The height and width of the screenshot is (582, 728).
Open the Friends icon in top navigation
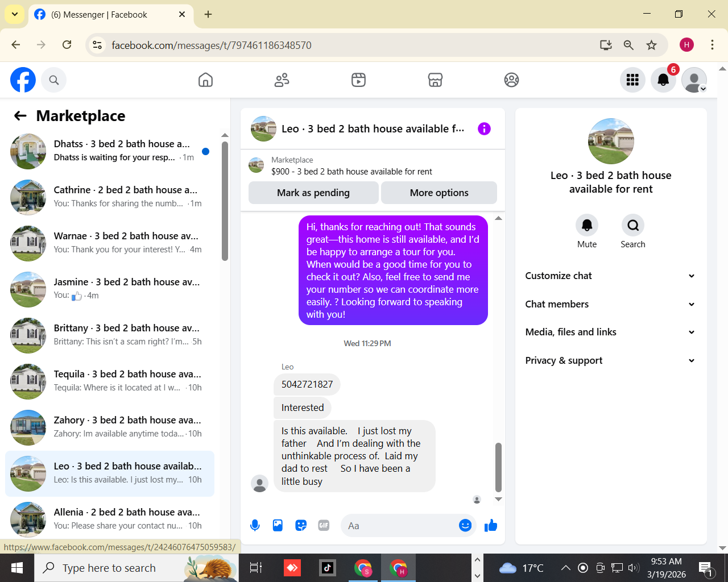coord(282,80)
